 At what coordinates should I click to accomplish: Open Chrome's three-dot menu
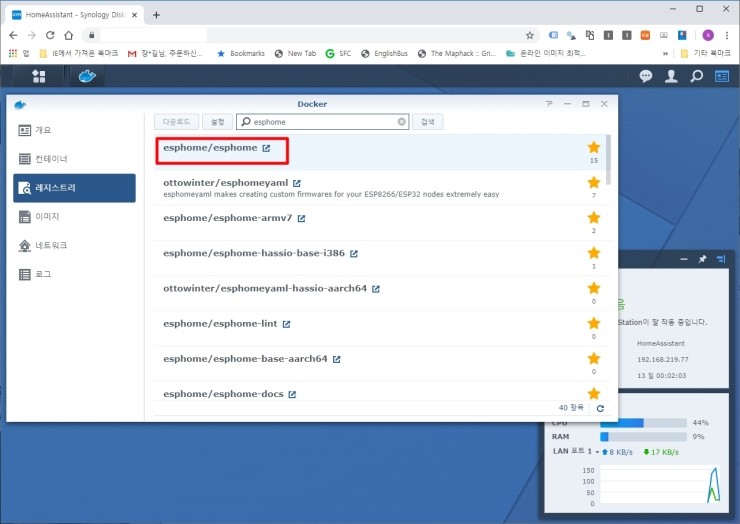click(x=727, y=35)
